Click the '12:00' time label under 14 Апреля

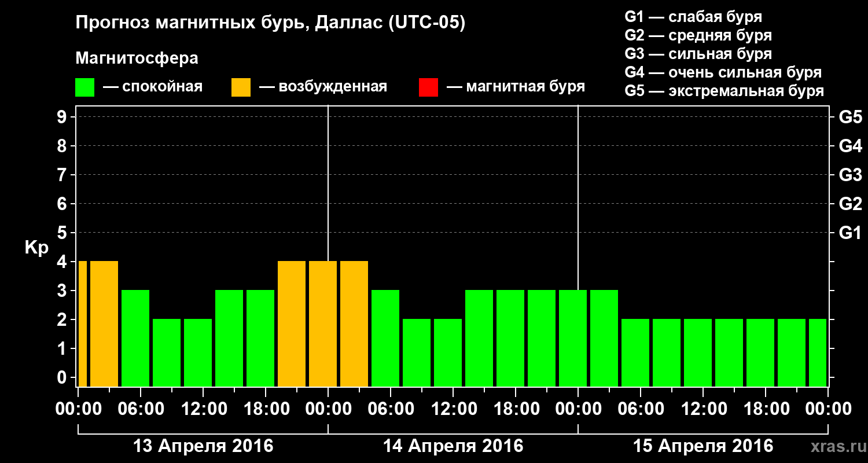(x=453, y=409)
